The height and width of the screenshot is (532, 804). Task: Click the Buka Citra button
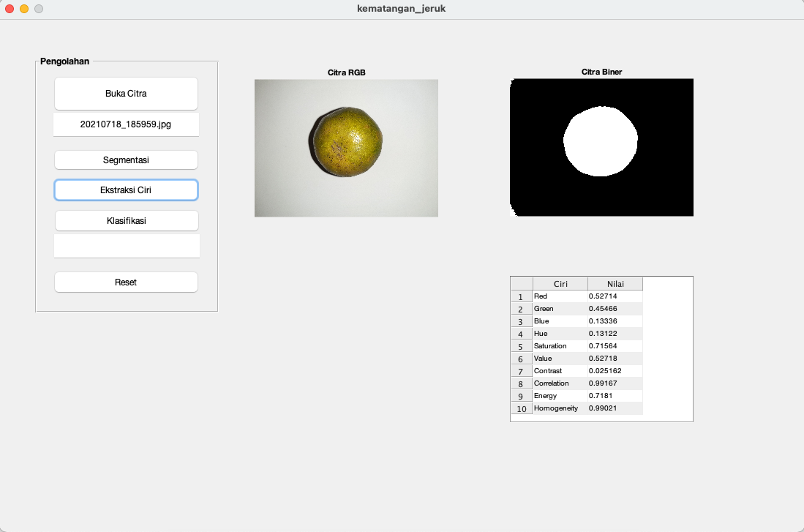126,94
